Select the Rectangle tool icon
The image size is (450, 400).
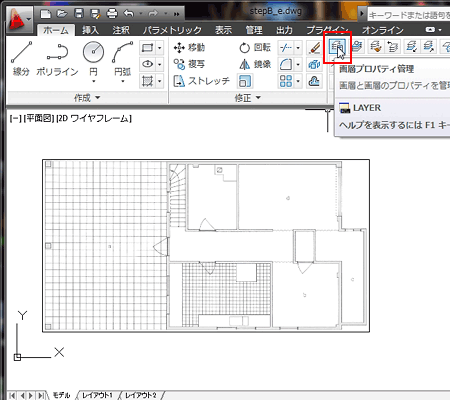point(147,48)
